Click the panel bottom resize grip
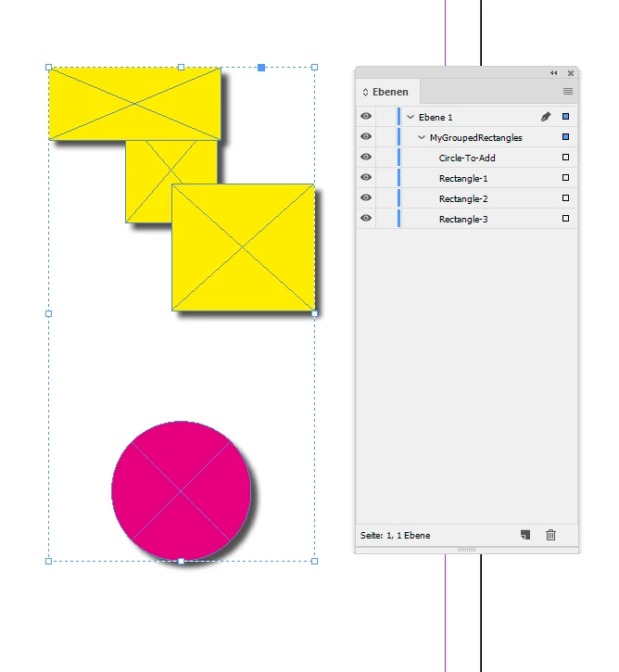 (x=466, y=550)
